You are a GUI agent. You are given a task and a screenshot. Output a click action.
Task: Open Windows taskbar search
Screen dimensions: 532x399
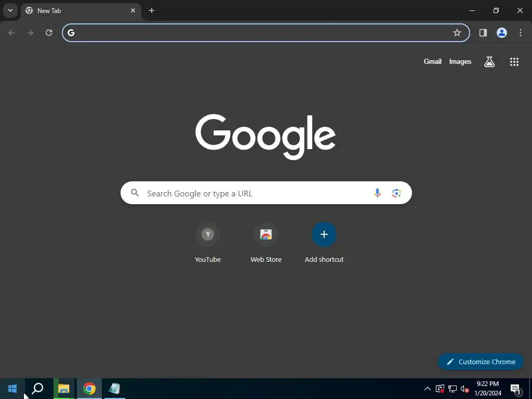(37, 389)
